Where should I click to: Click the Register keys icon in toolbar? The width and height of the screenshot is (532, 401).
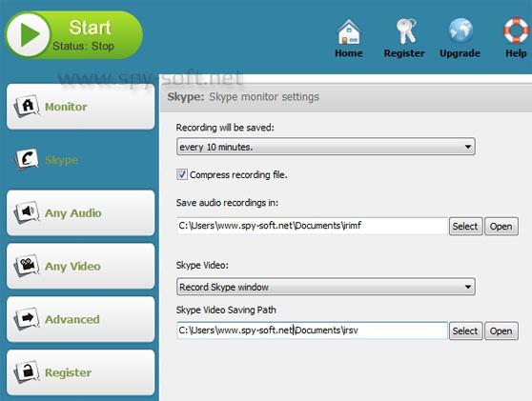click(406, 31)
